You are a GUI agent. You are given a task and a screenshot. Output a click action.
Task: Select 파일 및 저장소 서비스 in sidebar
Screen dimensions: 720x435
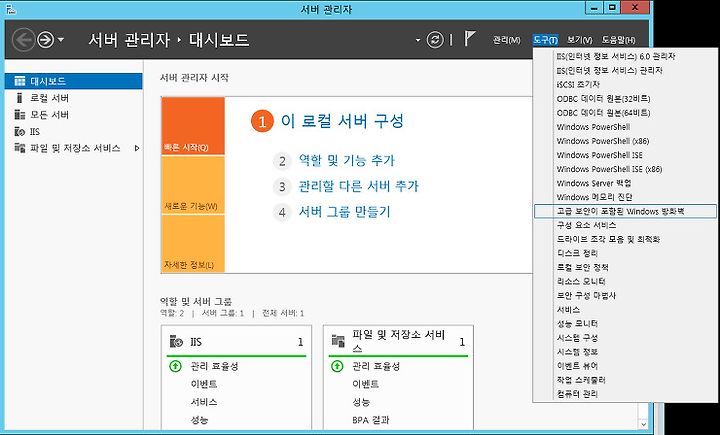point(73,148)
